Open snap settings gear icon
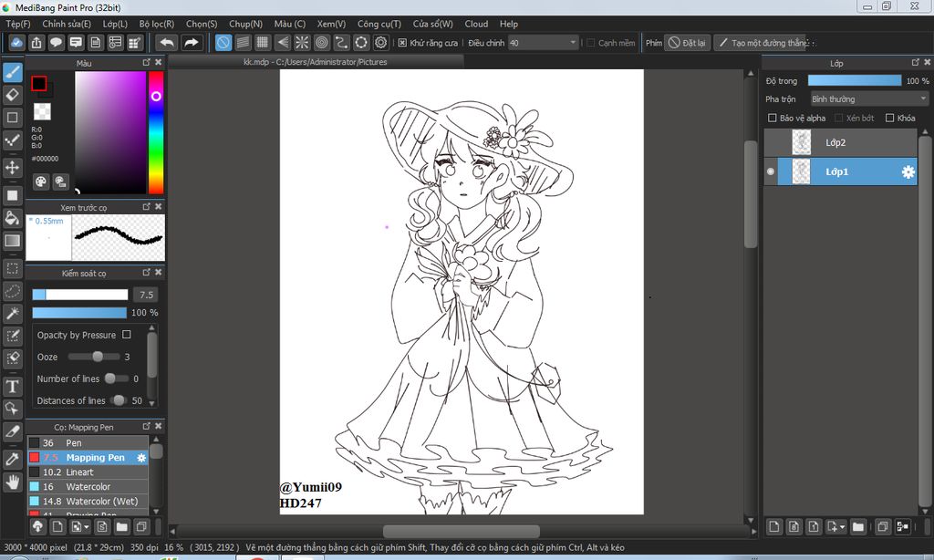 380,43
